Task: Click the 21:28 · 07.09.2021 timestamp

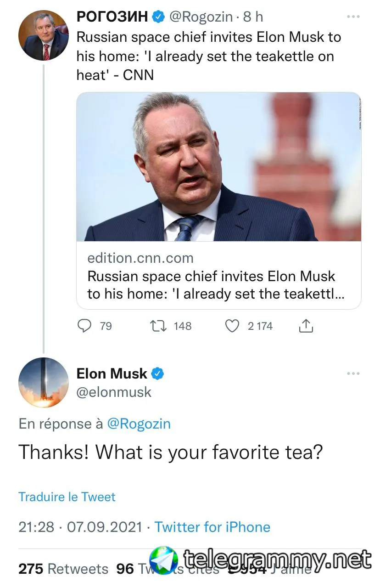Action: point(80,527)
